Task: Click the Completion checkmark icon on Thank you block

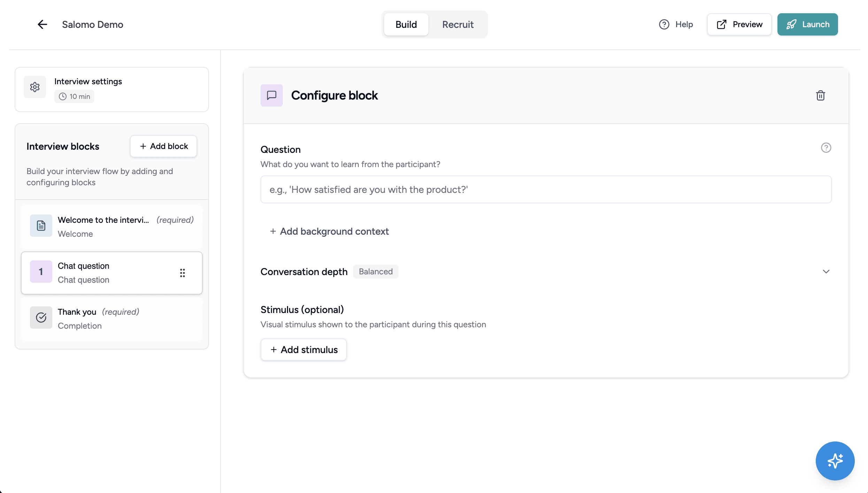Action: 41,317
